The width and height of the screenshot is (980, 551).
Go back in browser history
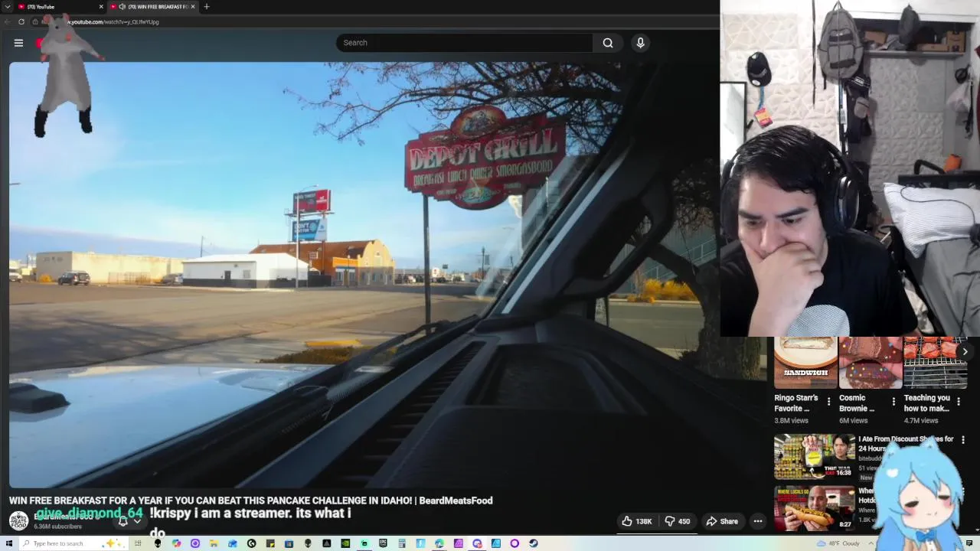coord(8,21)
